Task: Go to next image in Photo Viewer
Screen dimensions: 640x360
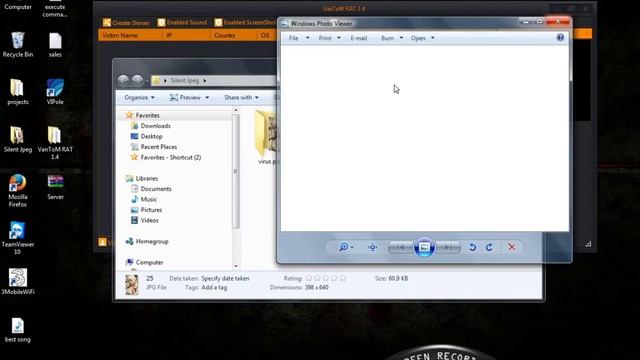Action: coord(448,247)
